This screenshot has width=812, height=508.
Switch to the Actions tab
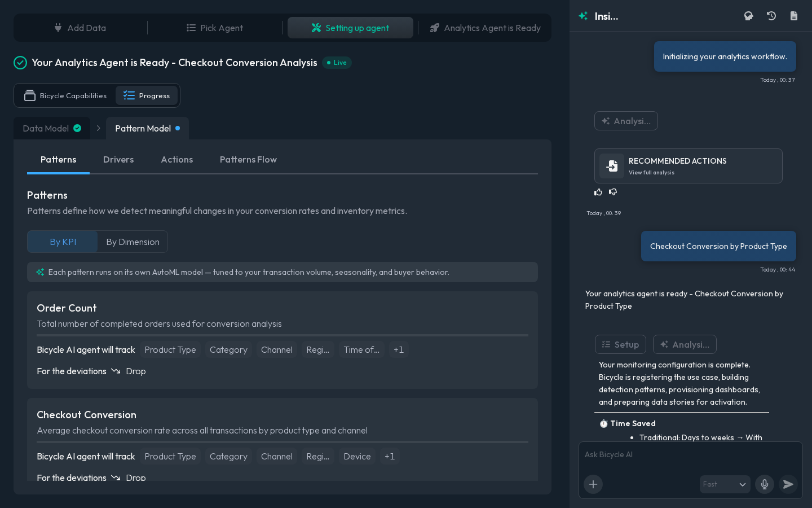[x=177, y=160]
